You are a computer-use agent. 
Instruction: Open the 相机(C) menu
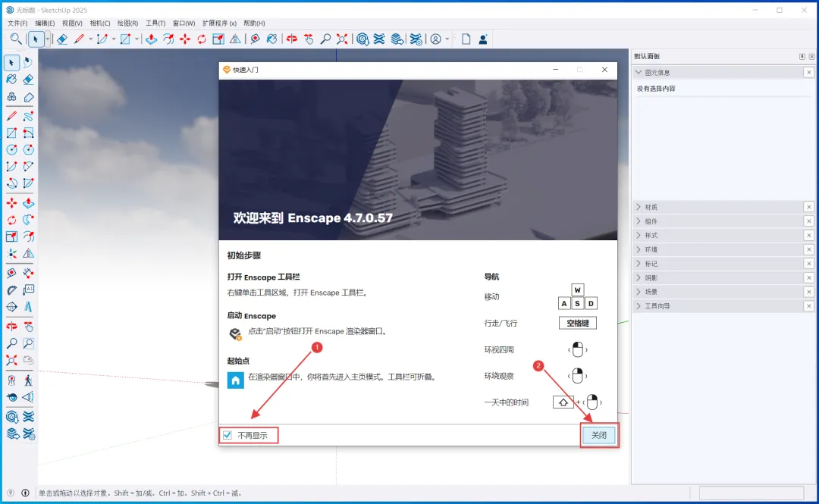100,23
